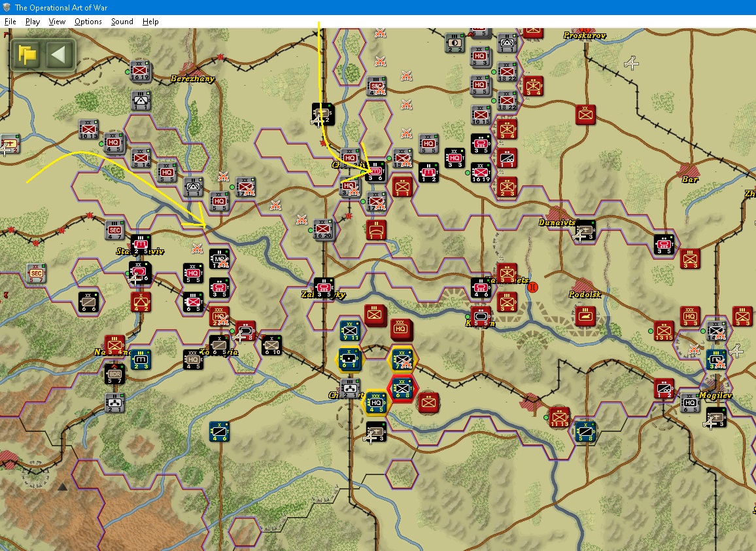
Task: Select red infantry regiment stack above blue 9-11
Action: point(375,315)
